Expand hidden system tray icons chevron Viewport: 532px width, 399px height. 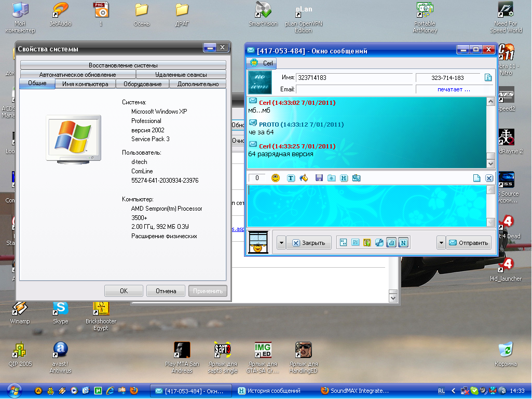point(453,391)
